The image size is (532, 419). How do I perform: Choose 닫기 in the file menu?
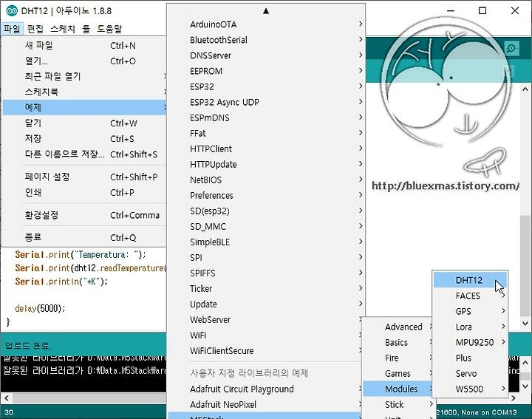pyautogui.click(x=84, y=123)
